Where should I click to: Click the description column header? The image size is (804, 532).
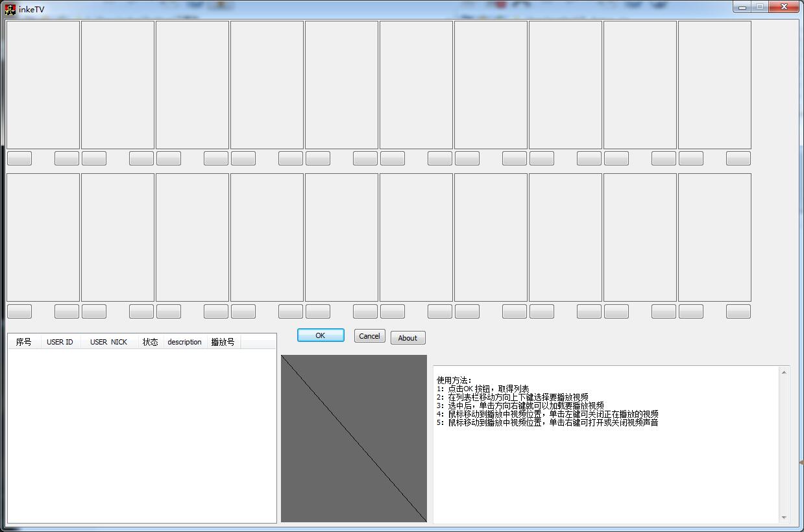coord(184,342)
